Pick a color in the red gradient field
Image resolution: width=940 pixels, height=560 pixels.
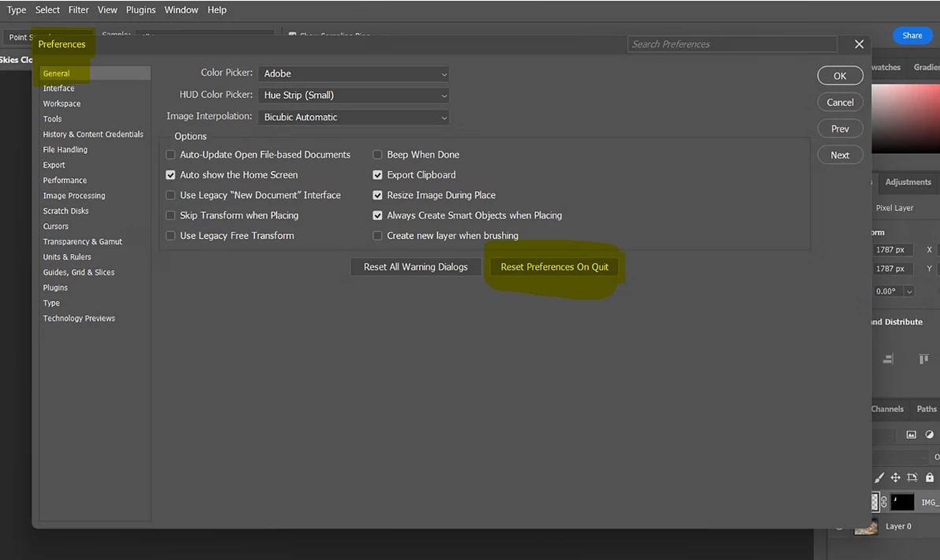[x=905, y=118]
